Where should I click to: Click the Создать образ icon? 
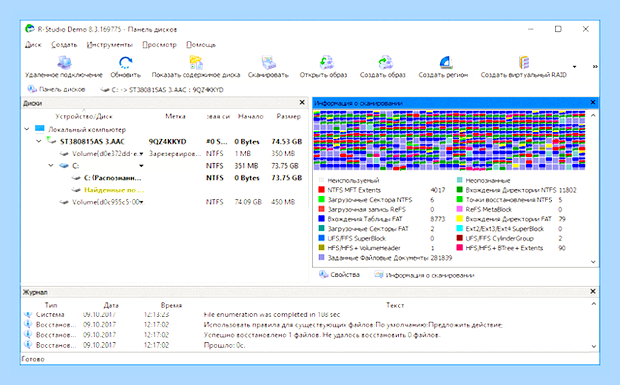(x=385, y=62)
